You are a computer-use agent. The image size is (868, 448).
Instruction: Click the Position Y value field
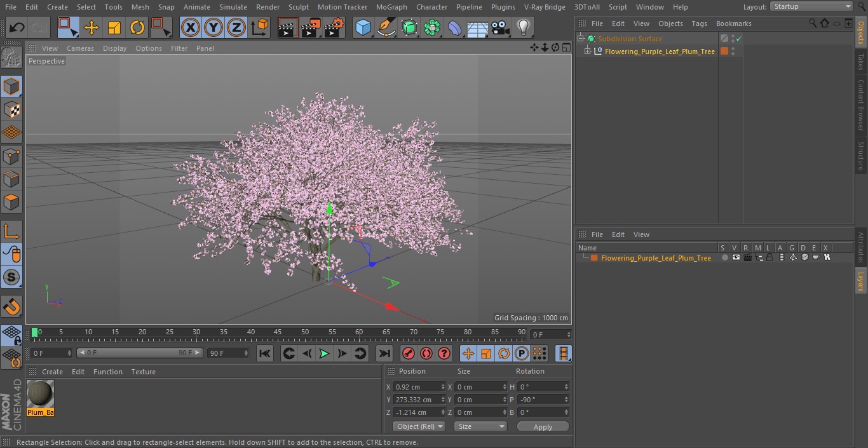click(416, 400)
